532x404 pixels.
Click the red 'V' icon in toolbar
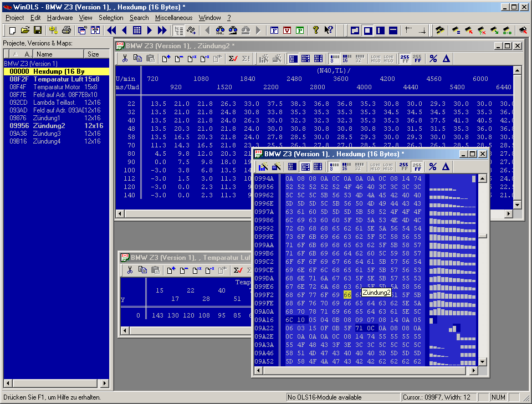(287, 30)
